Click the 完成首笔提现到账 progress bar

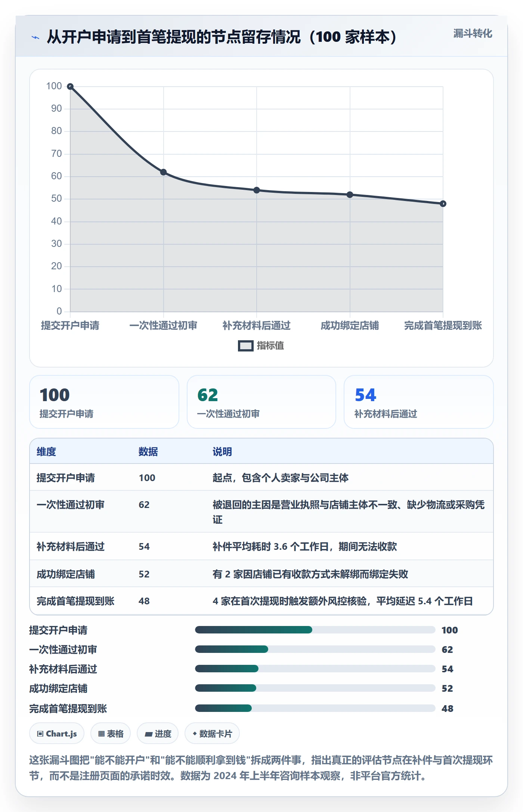point(315,708)
